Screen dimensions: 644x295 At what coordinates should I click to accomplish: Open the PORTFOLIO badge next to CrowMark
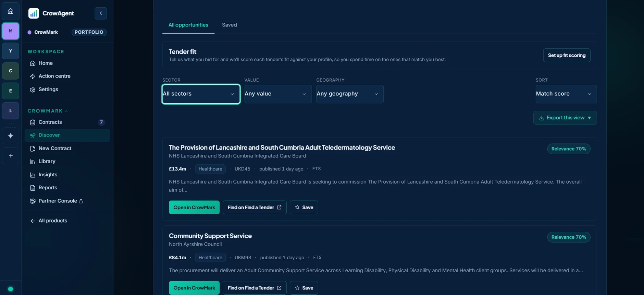[x=89, y=32]
